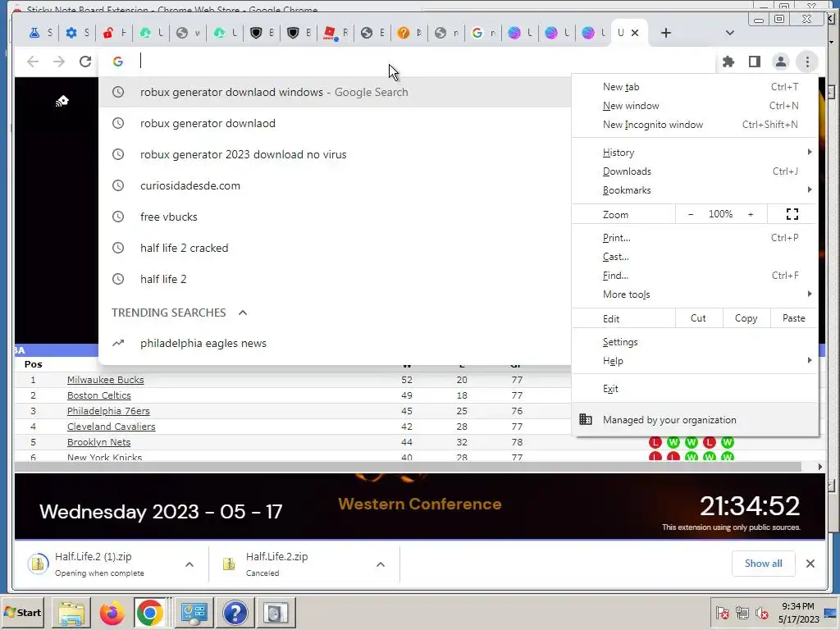Decrease zoom with minus button
The height and width of the screenshot is (630, 840).
pyautogui.click(x=691, y=214)
